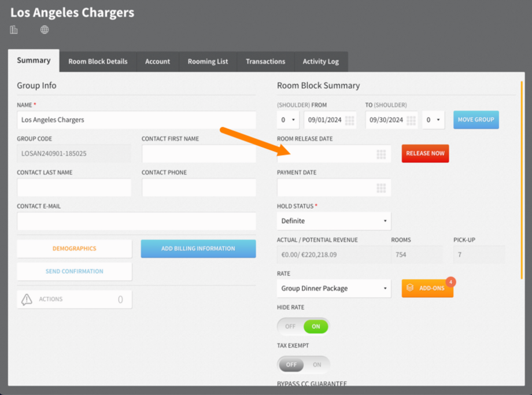
Task: Open the Actions panel row
Action: [74, 300]
